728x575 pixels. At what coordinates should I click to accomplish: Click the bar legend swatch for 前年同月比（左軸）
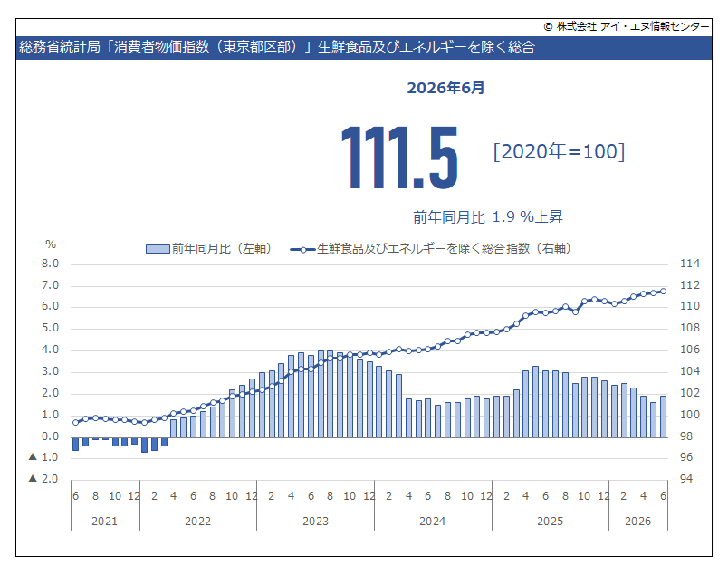point(158,249)
